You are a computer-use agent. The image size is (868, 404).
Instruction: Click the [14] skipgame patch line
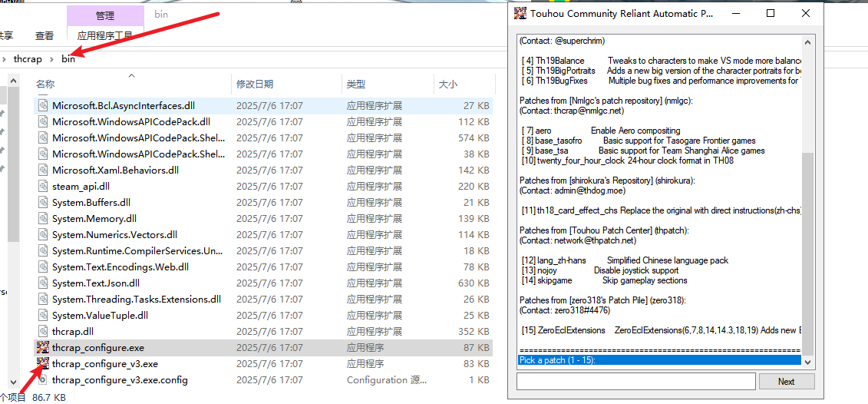coord(605,280)
